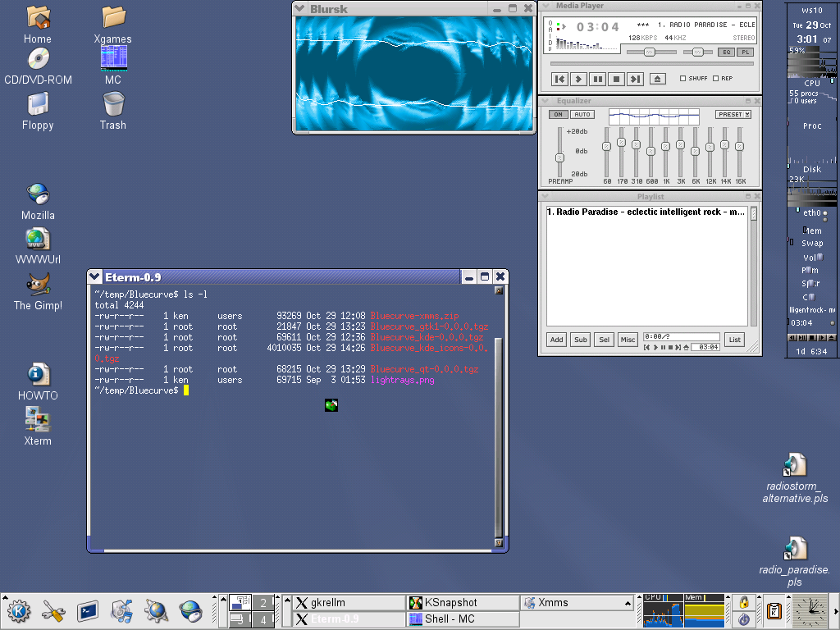This screenshot has width=840, height=630.
Task: Launch the terminal icon in the panel
Action: (x=87, y=611)
